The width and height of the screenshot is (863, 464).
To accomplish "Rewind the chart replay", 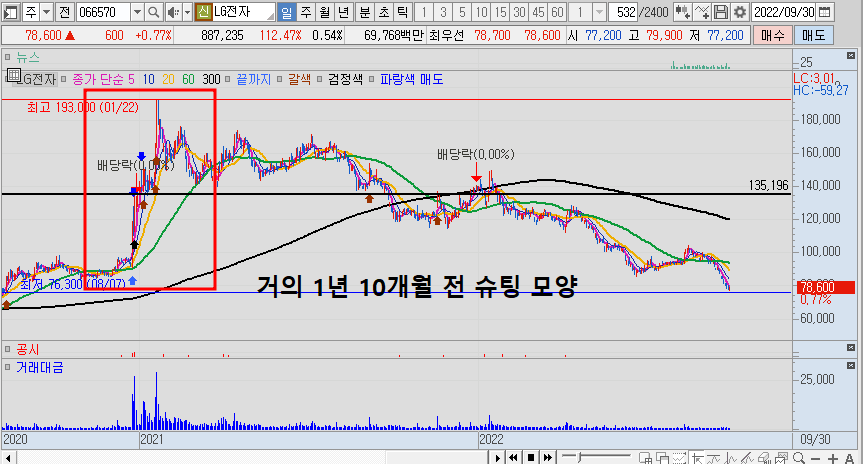I will click(x=513, y=458).
